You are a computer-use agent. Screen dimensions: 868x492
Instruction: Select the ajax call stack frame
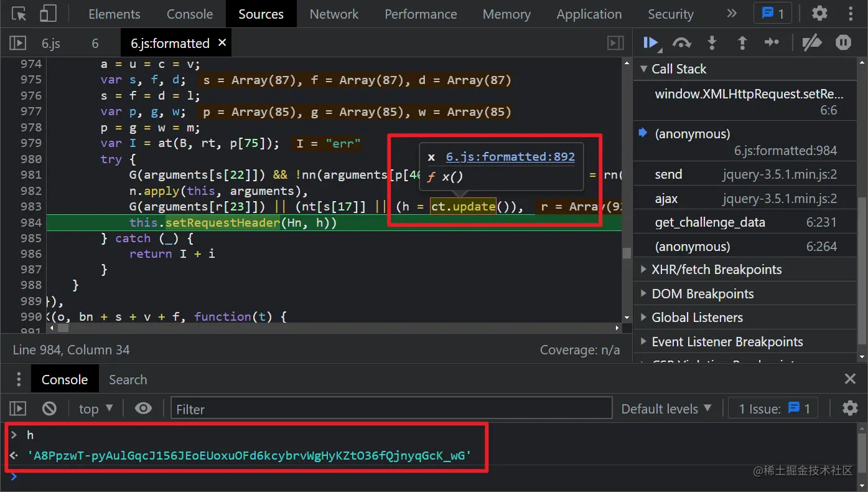pos(745,199)
